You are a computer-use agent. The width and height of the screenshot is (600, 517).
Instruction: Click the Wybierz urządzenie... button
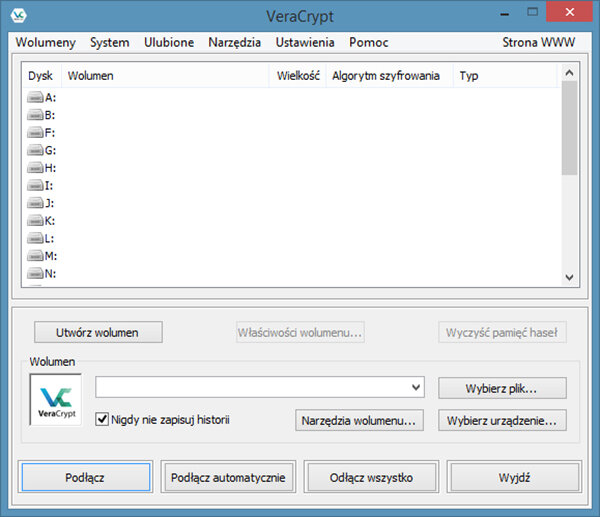click(x=502, y=420)
